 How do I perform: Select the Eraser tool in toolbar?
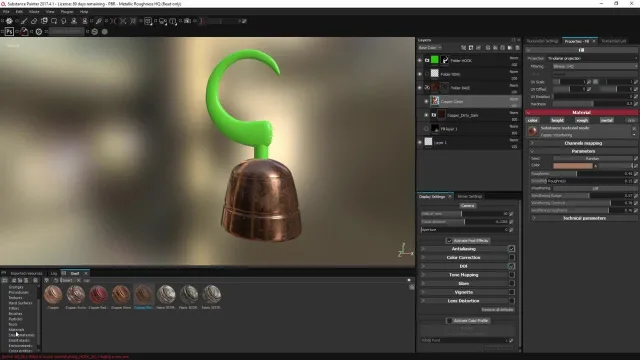pos(34,21)
